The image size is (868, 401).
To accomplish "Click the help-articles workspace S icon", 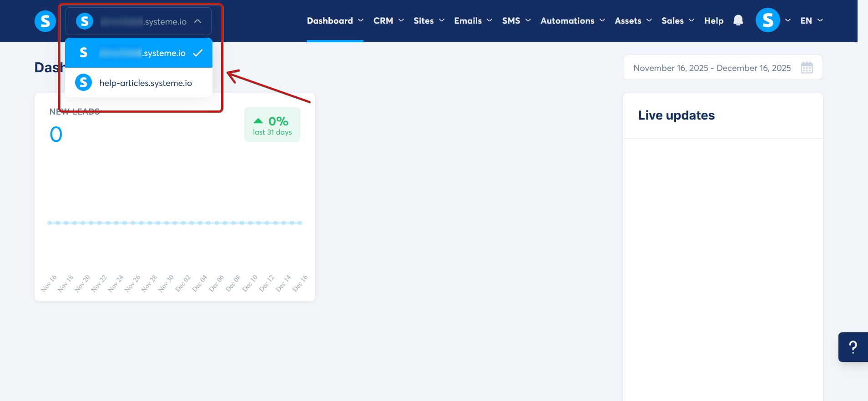I will click(84, 82).
